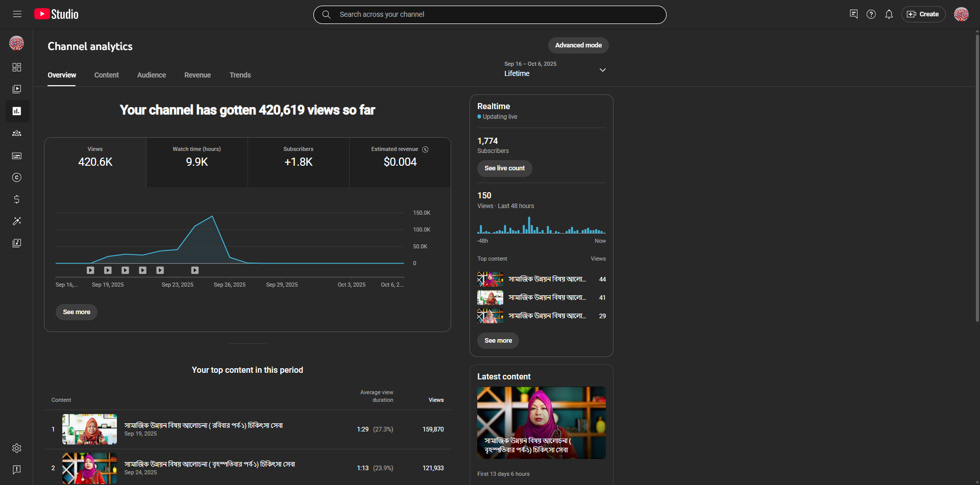The height and width of the screenshot is (485, 980).
Task: Open Community icon in the sidebar
Action: click(x=17, y=134)
